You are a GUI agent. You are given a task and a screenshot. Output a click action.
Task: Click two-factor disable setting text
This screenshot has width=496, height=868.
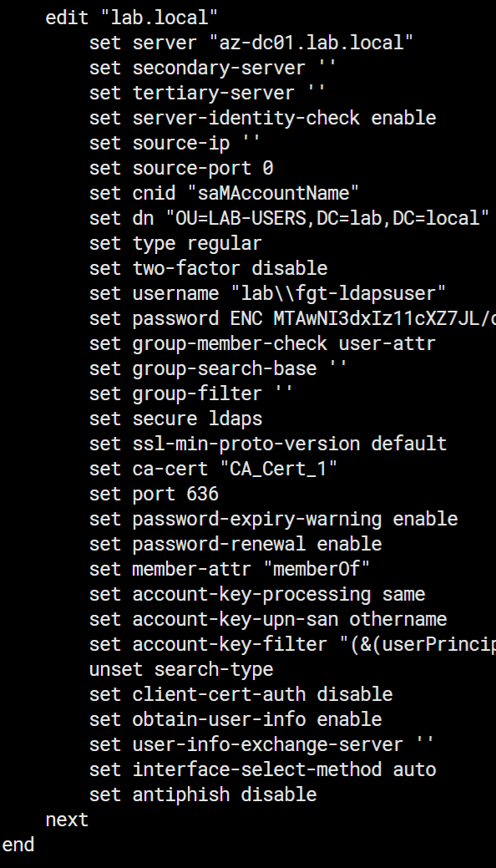pos(208,268)
